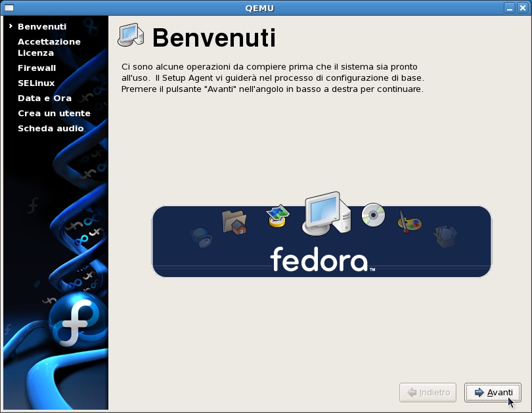Viewport: 532px width, 413px height.
Task: Close the QEMU window
Action: pos(523,8)
